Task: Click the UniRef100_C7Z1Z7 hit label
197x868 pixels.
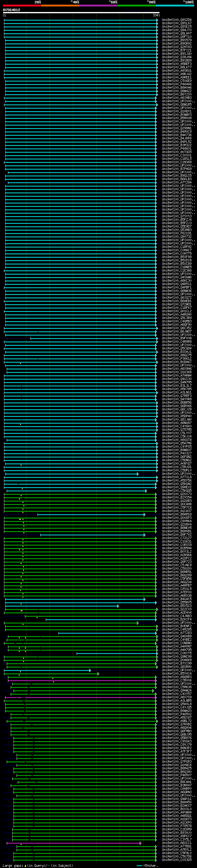Action: [x=176, y=539]
